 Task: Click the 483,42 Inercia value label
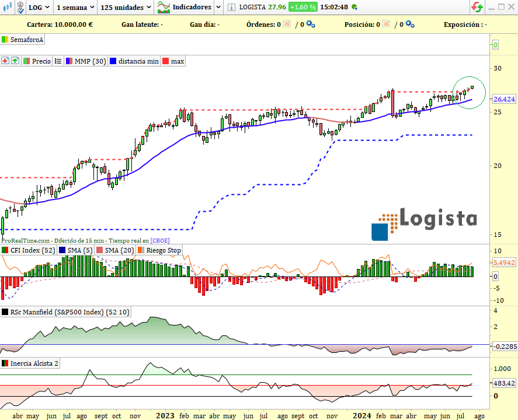click(504, 383)
